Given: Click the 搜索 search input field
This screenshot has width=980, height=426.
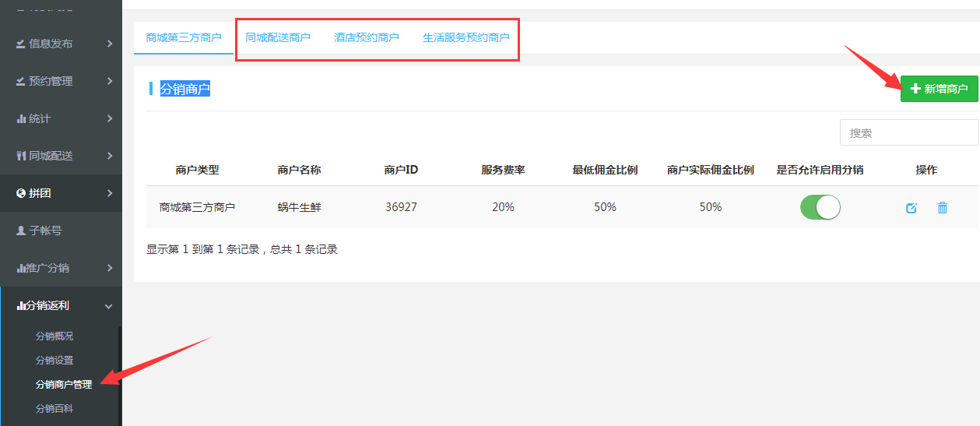Looking at the screenshot, I should 908,133.
